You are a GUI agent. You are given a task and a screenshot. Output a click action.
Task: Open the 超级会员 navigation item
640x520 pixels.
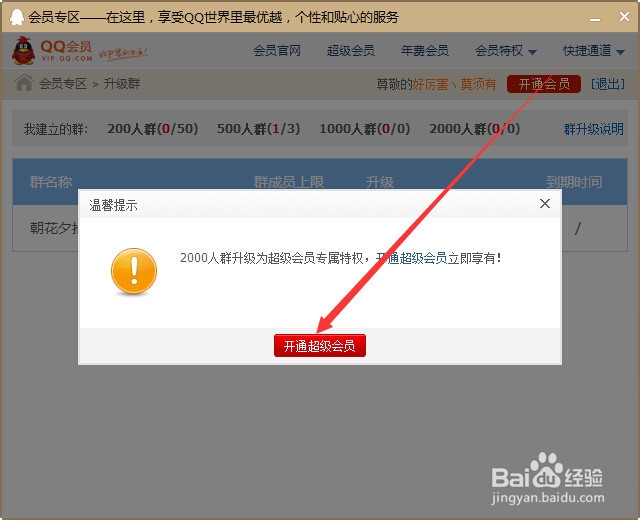(x=351, y=51)
